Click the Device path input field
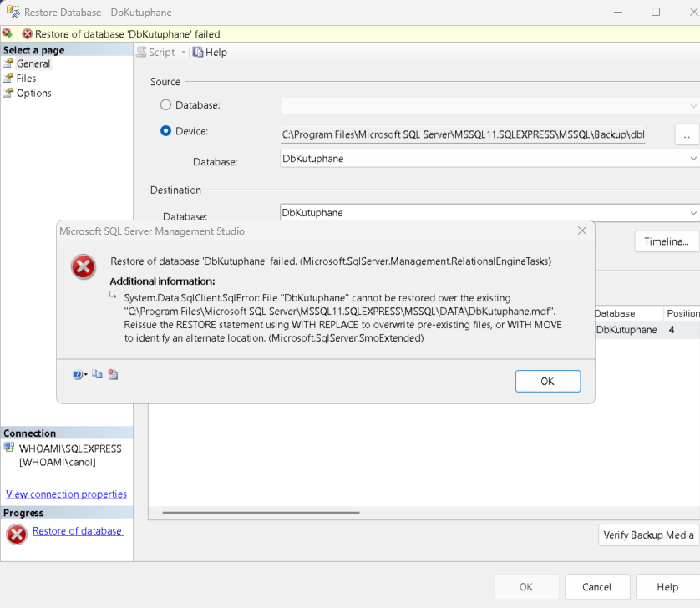Screen dimensions: 700x608 click(463, 134)
